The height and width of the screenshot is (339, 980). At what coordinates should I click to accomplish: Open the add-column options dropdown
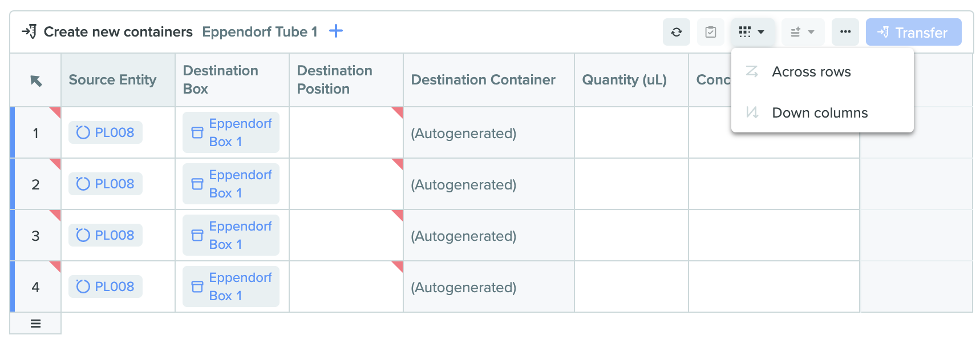[x=803, y=32]
